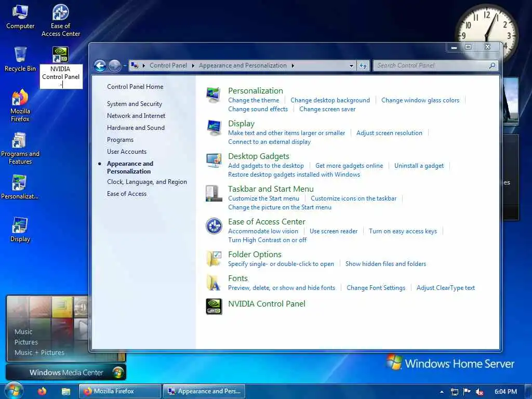The height and width of the screenshot is (399, 532).
Task: Select the Programs and Features desktop shortcut
Action: click(20, 148)
